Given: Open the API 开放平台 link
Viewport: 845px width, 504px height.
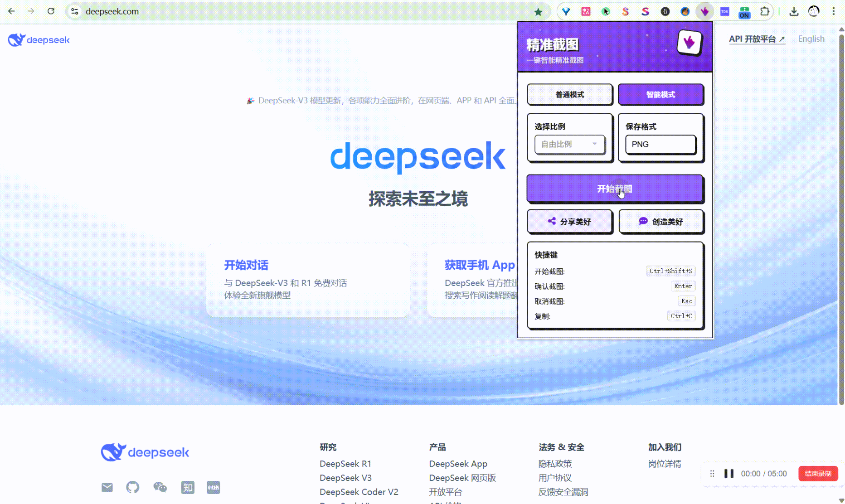Looking at the screenshot, I should coord(757,39).
